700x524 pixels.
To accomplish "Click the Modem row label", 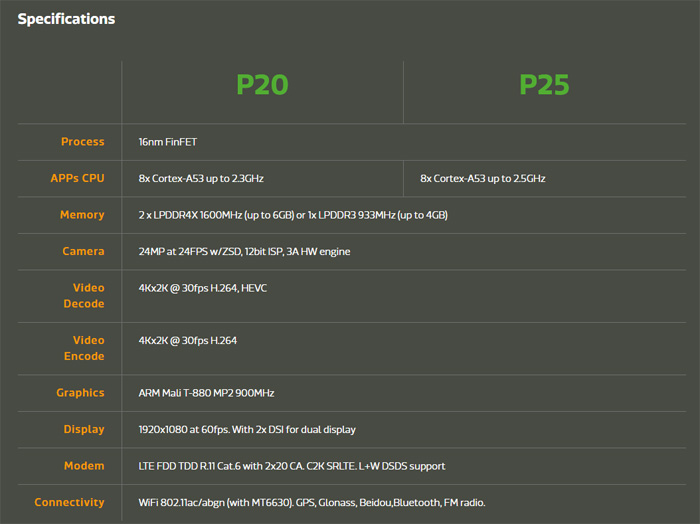I will pyautogui.click(x=83, y=466).
